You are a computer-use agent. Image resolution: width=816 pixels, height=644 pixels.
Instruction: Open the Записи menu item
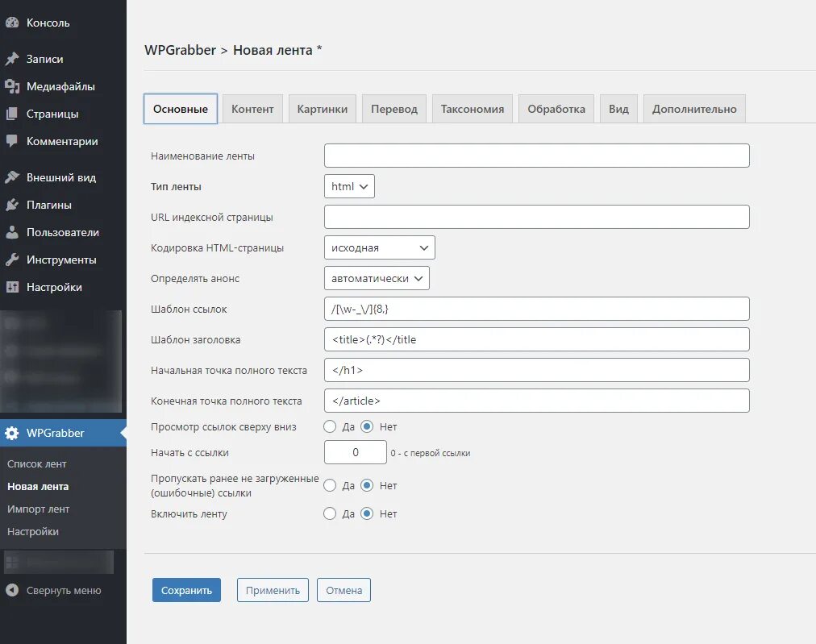click(63, 59)
